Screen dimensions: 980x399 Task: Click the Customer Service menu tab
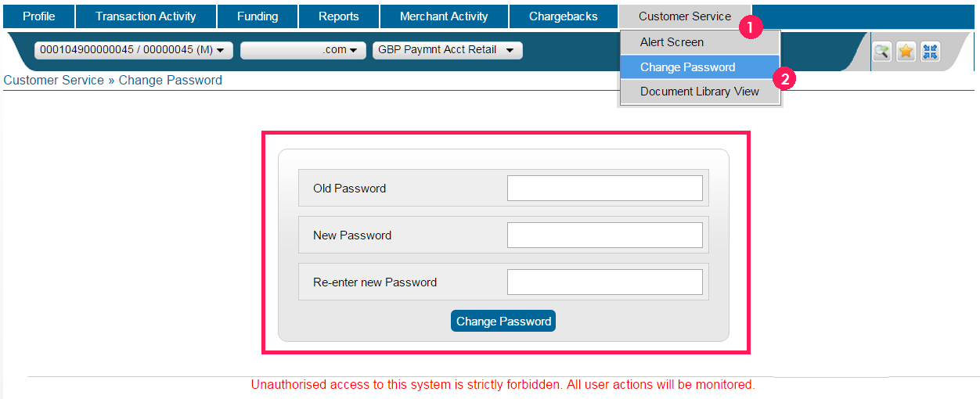[x=684, y=16]
